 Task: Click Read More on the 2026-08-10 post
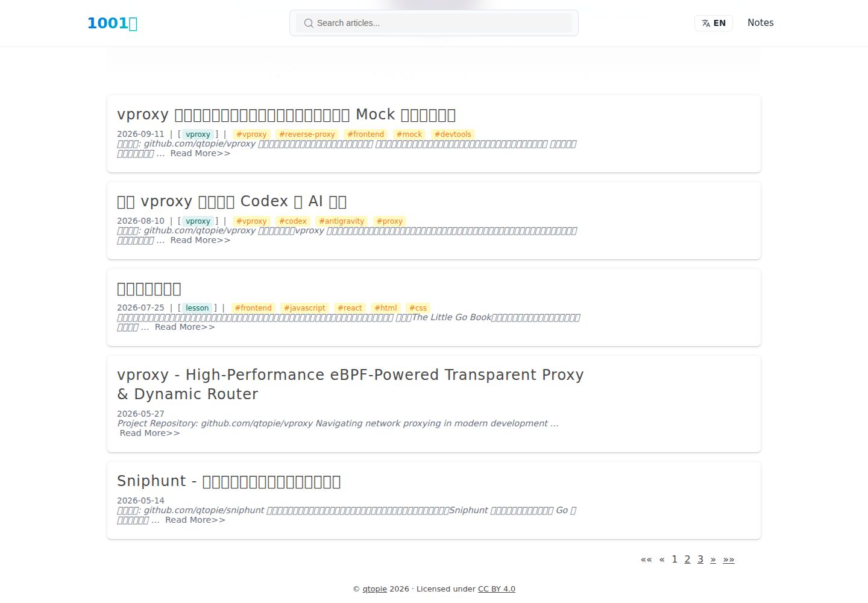[x=200, y=241]
